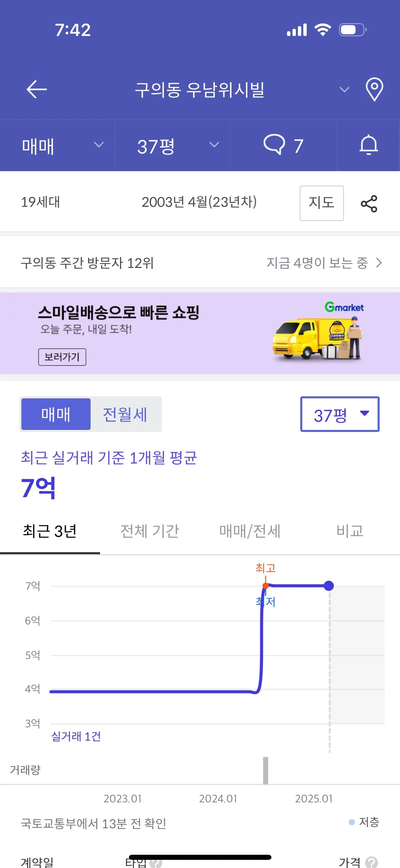400x868 pixels.
Task: Open the outlined 37평 size selector
Action: pos(340,414)
